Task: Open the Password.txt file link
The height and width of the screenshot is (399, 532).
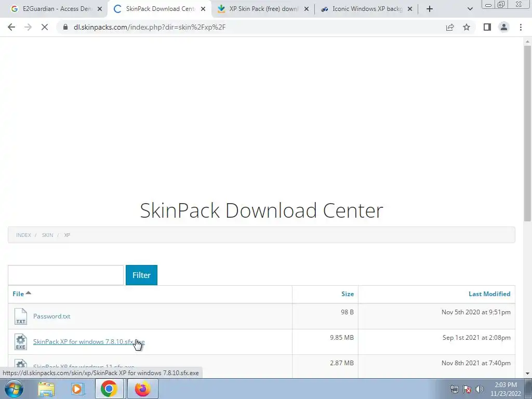Action: coord(51,316)
